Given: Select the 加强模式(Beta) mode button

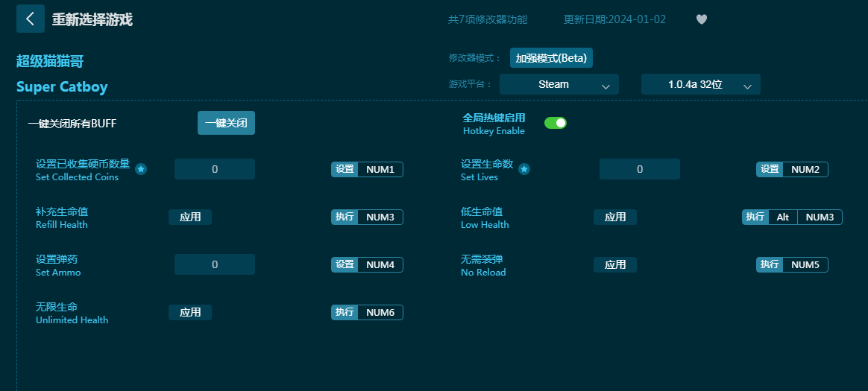Looking at the screenshot, I should pos(551,58).
